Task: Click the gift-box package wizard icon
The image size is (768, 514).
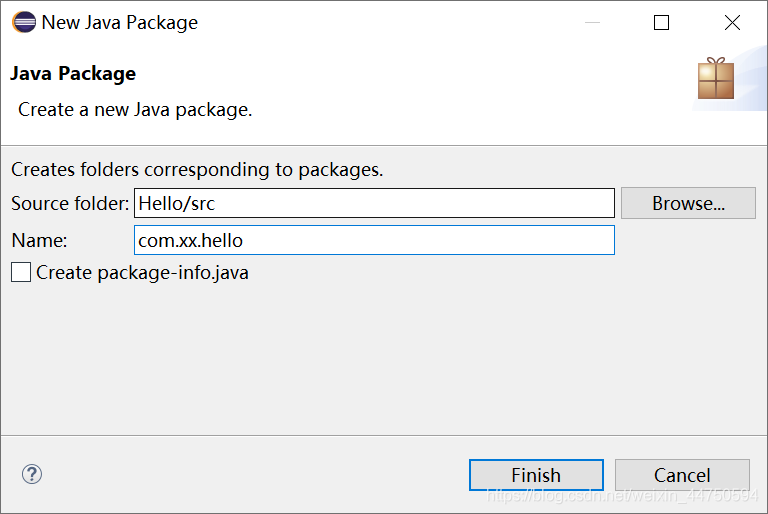Action: (x=716, y=78)
